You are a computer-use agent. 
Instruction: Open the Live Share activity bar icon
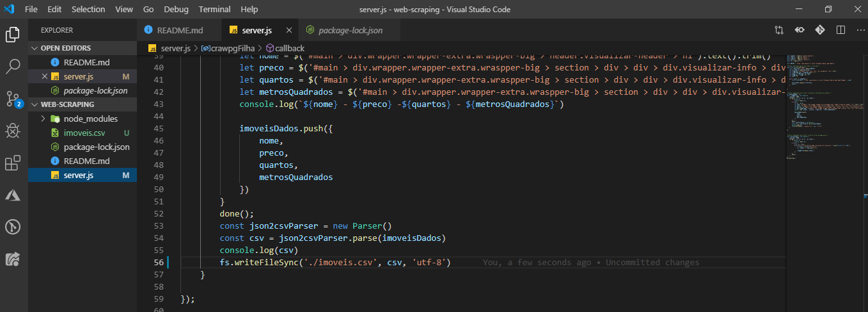pos(13,259)
